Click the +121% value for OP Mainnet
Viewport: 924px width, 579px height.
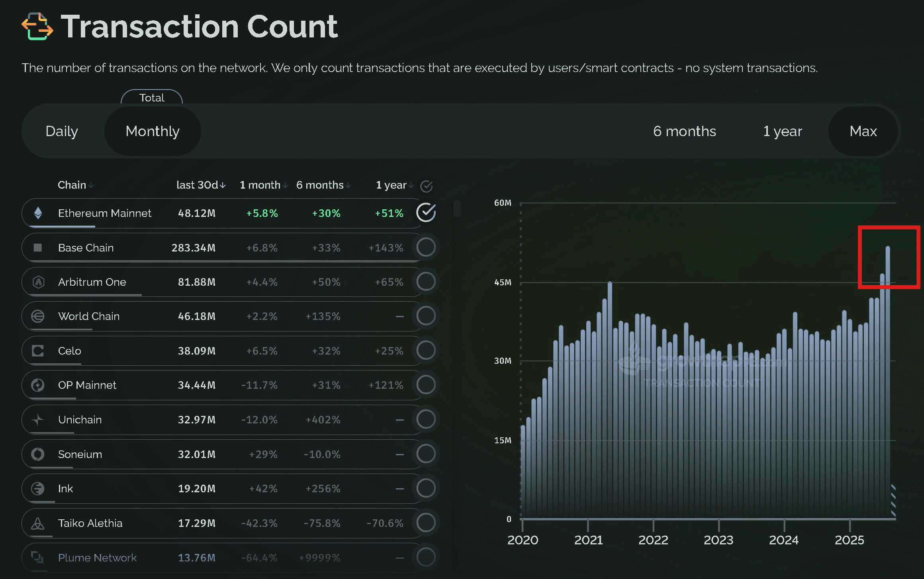point(386,385)
